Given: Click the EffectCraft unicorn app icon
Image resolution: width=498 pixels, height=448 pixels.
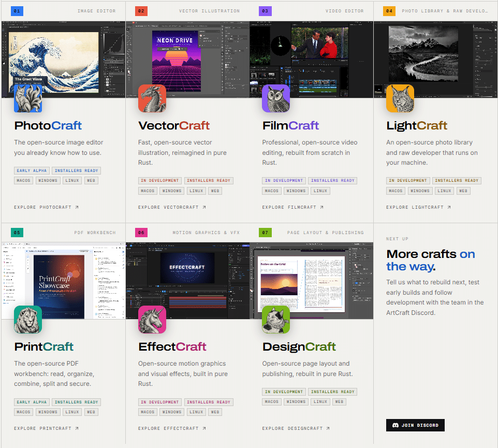Looking at the screenshot, I should coord(152,320).
